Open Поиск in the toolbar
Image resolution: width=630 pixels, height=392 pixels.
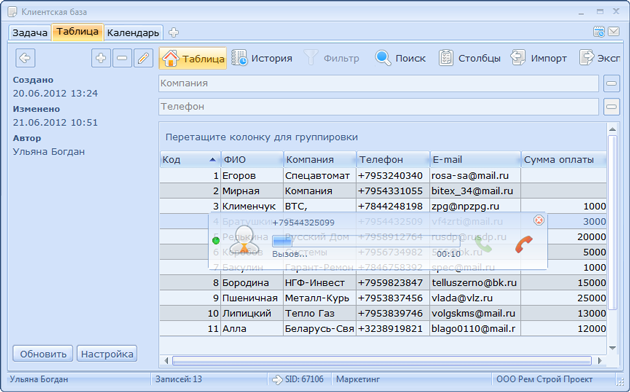point(400,58)
